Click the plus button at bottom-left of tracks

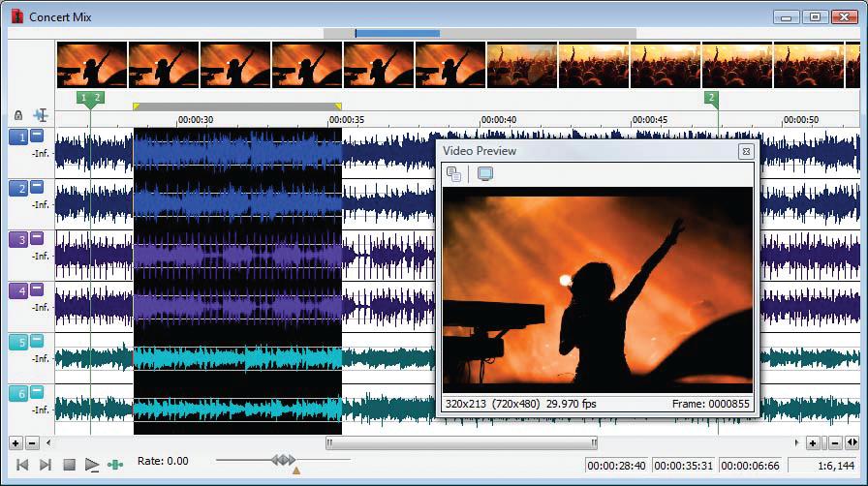[15, 442]
